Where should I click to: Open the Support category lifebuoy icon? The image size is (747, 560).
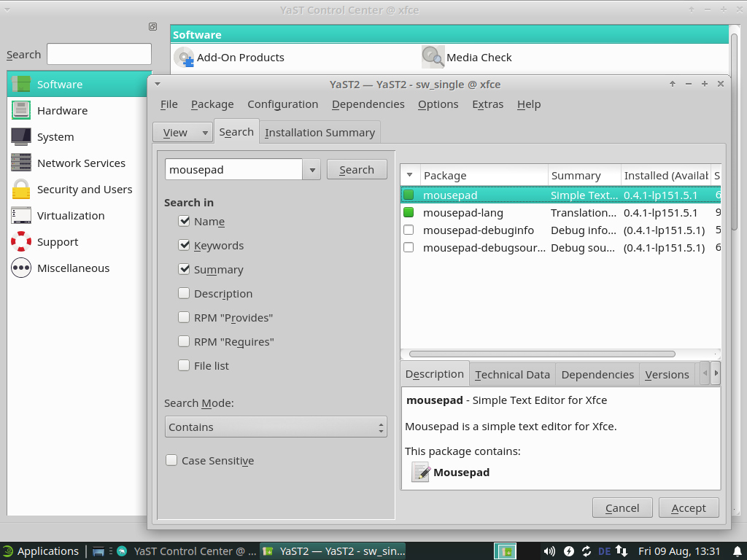(21, 242)
